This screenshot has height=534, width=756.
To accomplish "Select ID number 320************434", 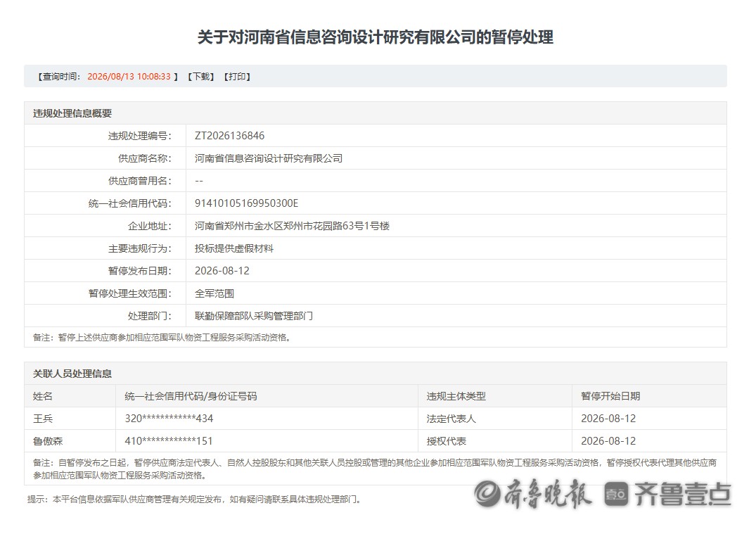I will point(169,419).
